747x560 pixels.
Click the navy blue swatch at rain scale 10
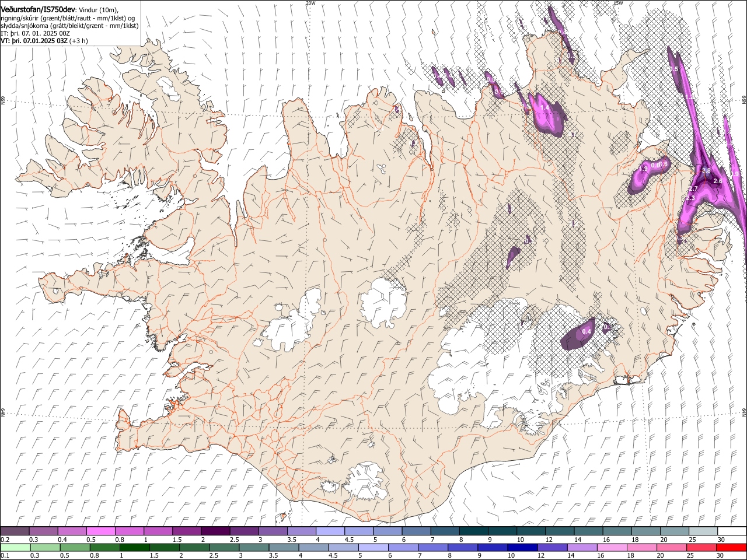(522, 547)
